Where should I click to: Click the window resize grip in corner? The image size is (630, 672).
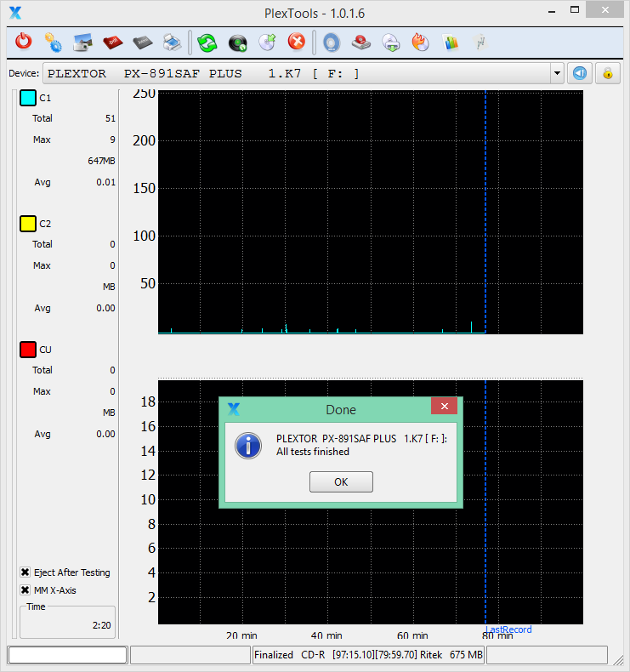pos(618,660)
